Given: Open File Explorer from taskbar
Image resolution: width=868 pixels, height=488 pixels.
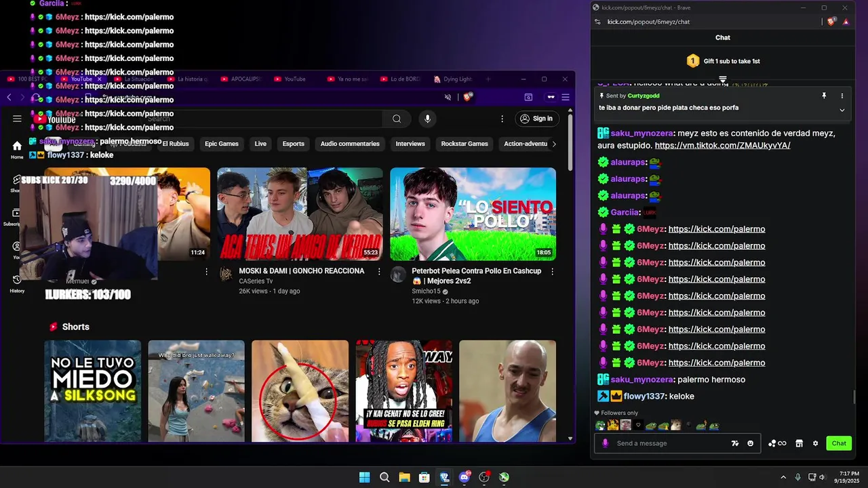Looking at the screenshot, I should point(404,477).
